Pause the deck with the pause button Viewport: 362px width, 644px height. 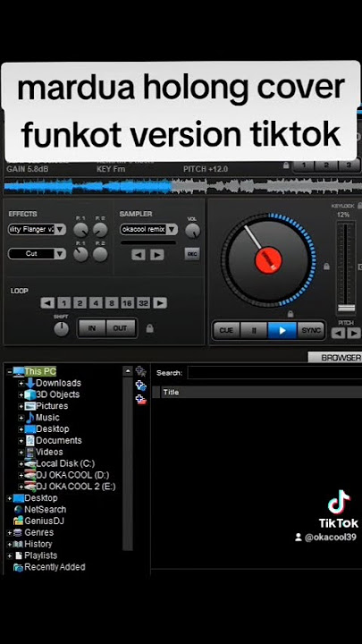tap(254, 331)
